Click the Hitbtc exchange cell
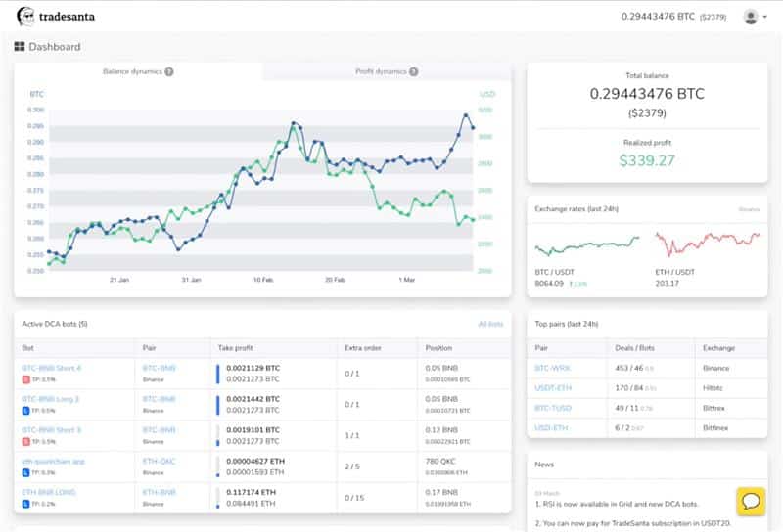The image size is (783, 532). tap(713, 388)
